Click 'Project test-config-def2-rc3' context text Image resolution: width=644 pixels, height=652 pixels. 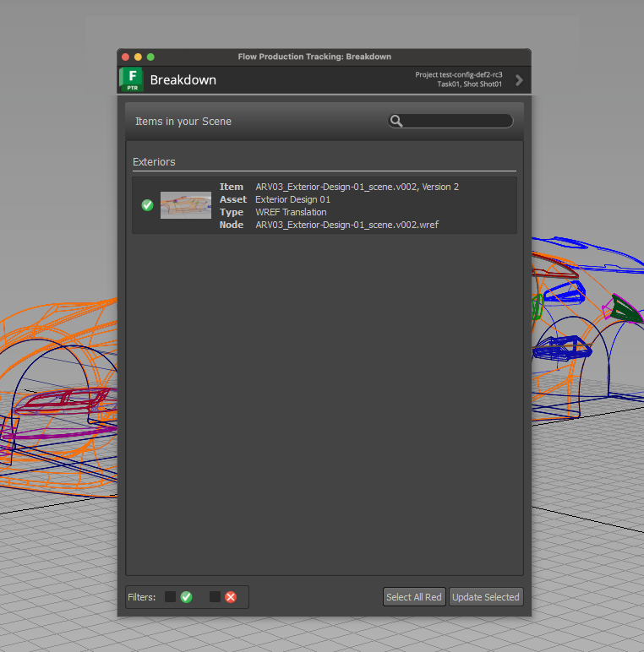click(458, 75)
